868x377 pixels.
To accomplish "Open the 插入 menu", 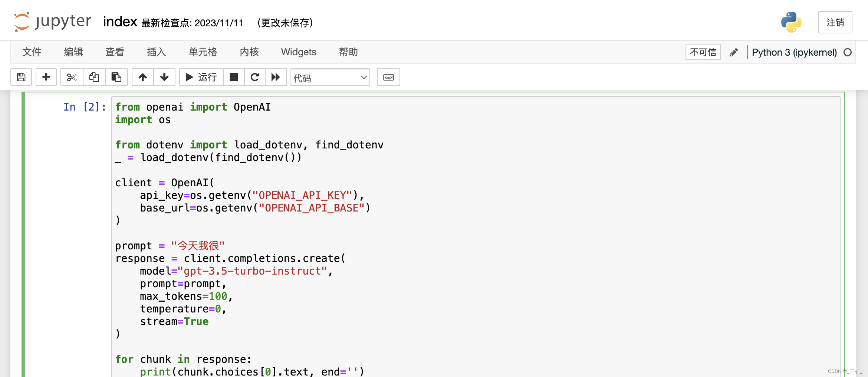I will pyautogui.click(x=157, y=52).
